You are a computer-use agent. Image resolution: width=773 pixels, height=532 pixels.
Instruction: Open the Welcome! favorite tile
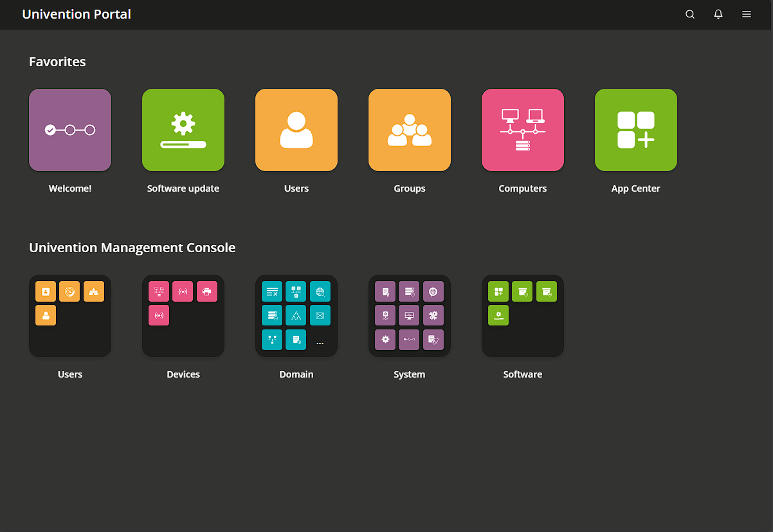pyautogui.click(x=70, y=130)
